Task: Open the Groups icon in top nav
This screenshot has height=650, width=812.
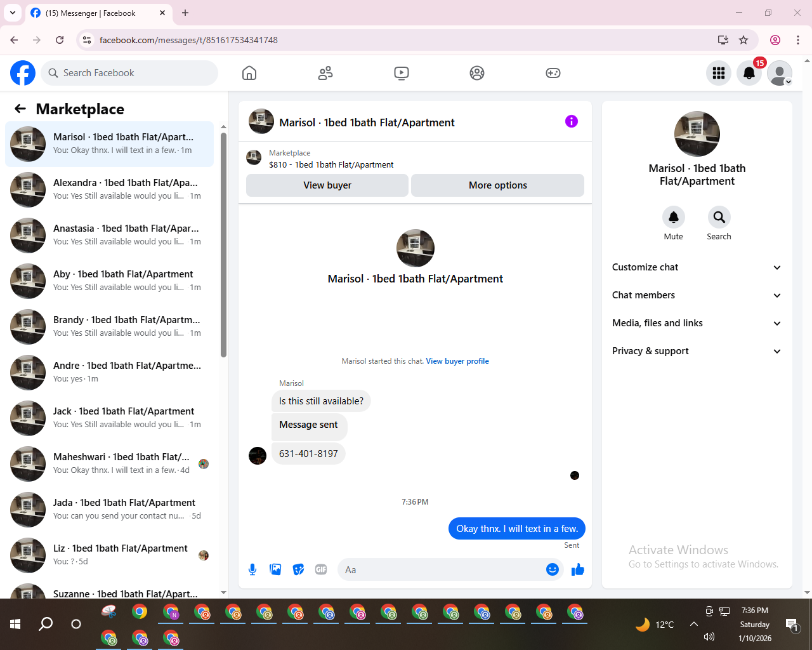Action: [x=477, y=73]
